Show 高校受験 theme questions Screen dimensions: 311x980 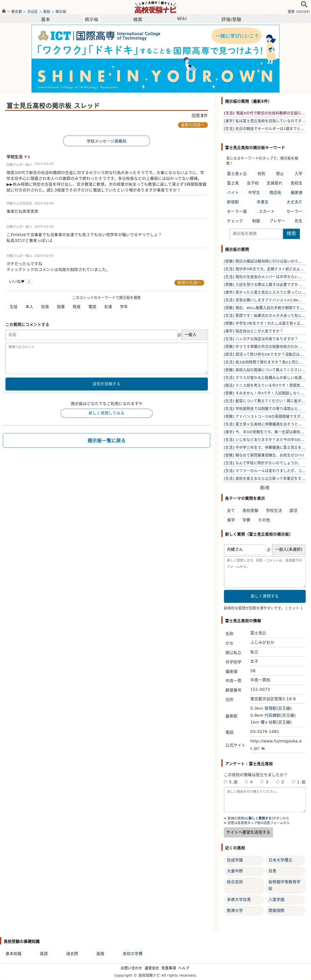coord(250,510)
